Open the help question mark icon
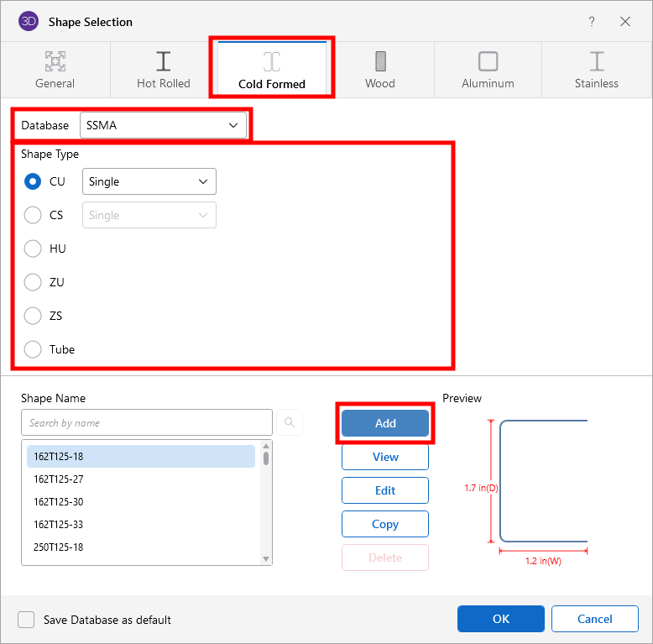 pyautogui.click(x=592, y=22)
